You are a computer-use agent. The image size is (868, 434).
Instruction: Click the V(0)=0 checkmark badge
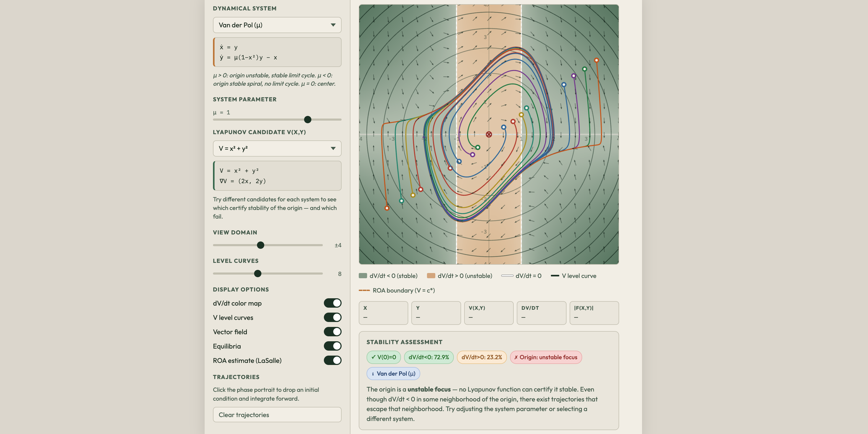click(383, 357)
